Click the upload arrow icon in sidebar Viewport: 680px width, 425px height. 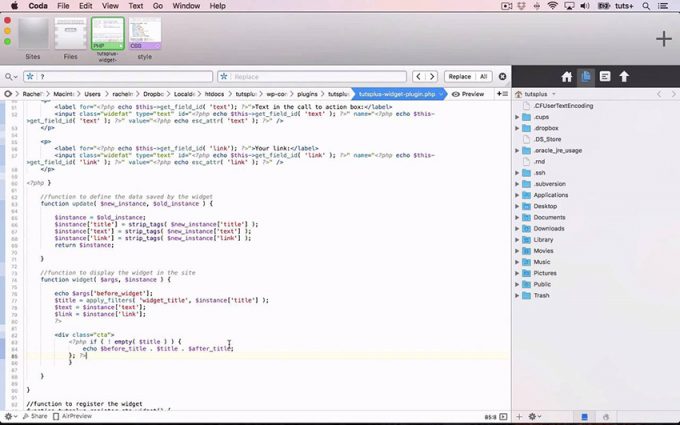624,76
